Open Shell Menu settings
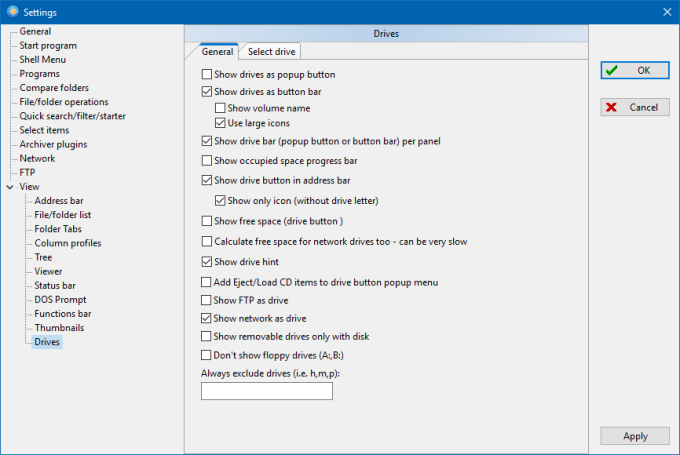The image size is (680, 455). click(42, 59)
